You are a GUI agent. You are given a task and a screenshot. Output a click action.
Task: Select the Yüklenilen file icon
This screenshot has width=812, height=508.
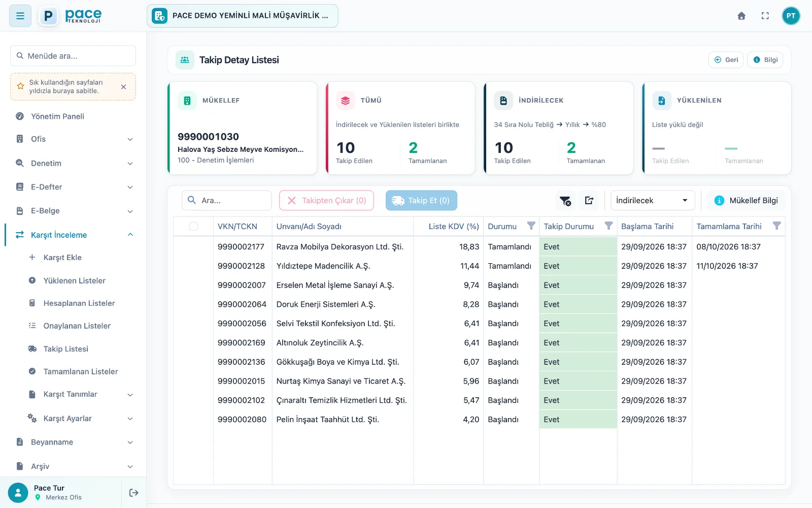coord(661,101)
